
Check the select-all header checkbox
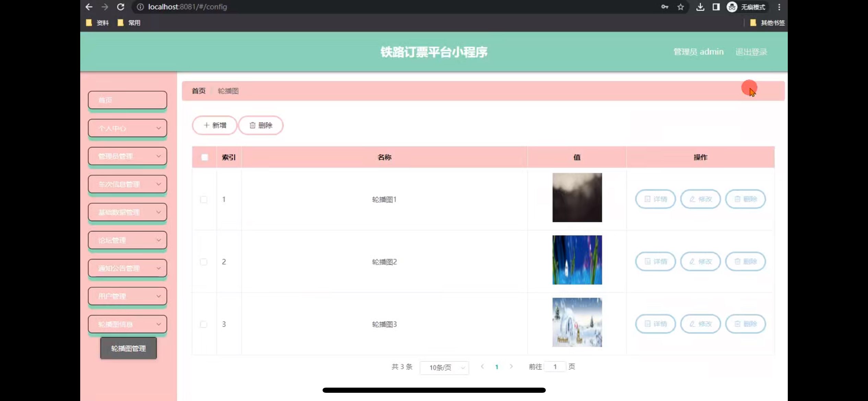[x=205, y=157]
